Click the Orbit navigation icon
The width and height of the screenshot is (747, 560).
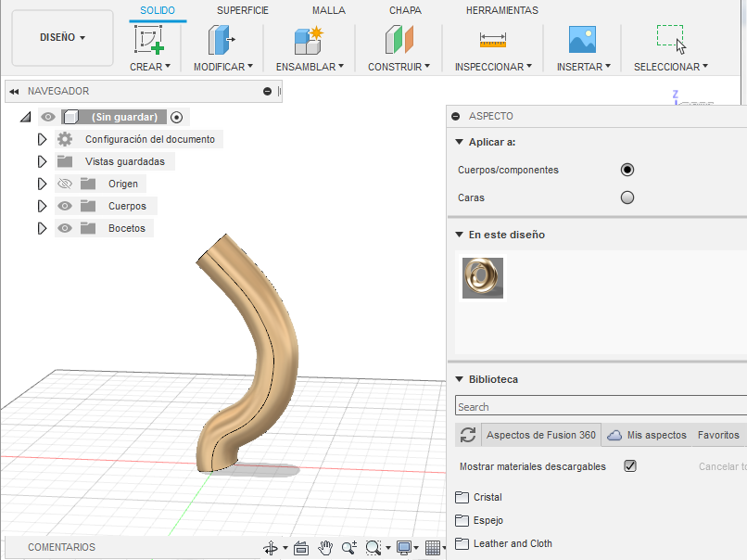pyautogui.click(x=271, y=548)
